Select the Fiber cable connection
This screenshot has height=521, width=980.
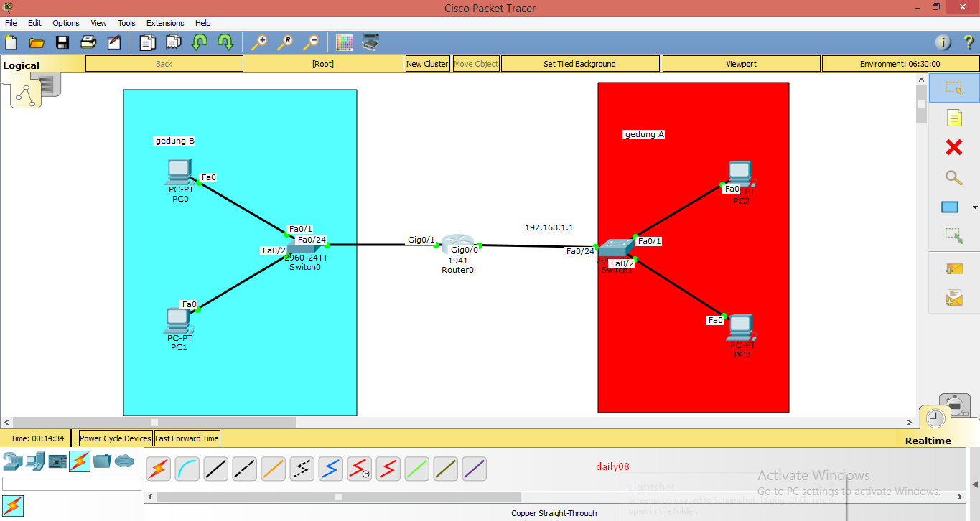pos(274,469)
